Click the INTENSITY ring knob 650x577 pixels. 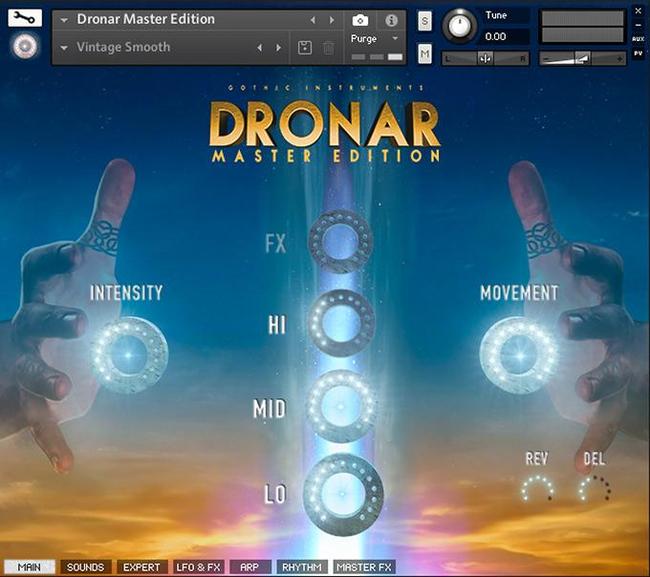(x=129, y=355)
